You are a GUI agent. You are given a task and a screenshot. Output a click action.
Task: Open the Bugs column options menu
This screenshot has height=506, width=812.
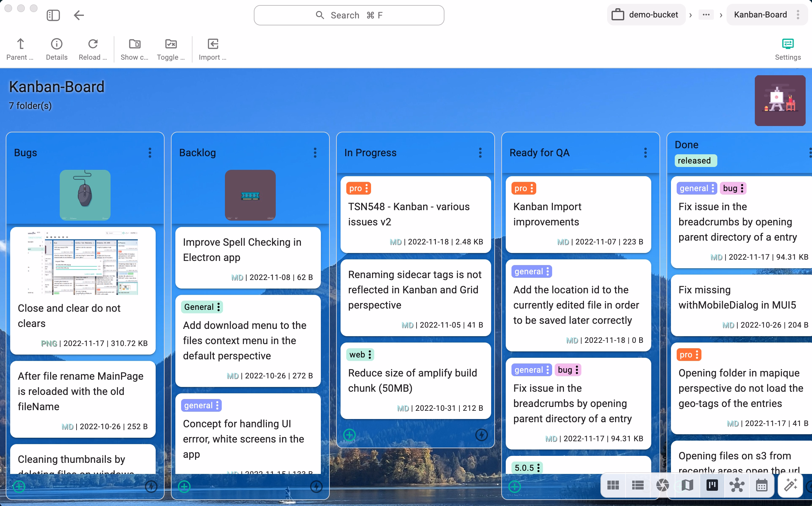click(150, 153)
